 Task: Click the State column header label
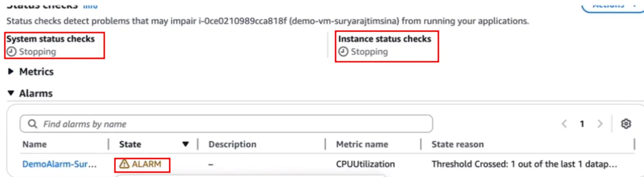pyautogui.click(x=130, y=144)
